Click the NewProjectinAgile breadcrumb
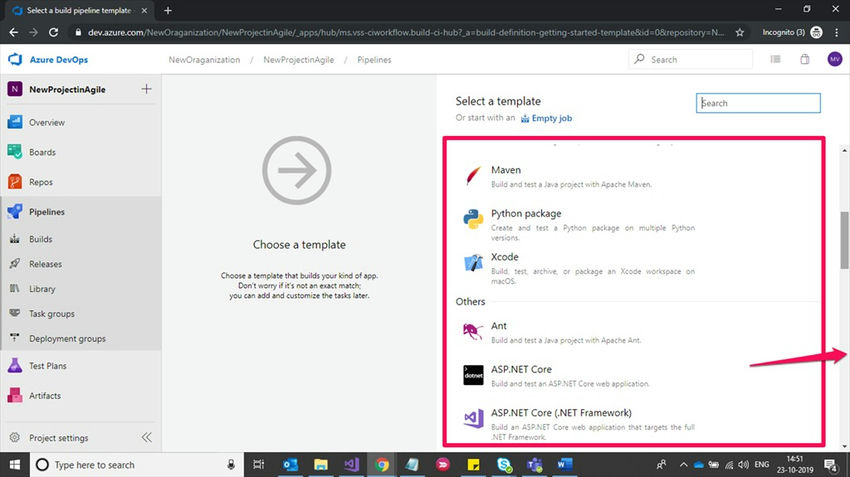The height and width of the screenshot is (477, 850). (x=299, y=60)
